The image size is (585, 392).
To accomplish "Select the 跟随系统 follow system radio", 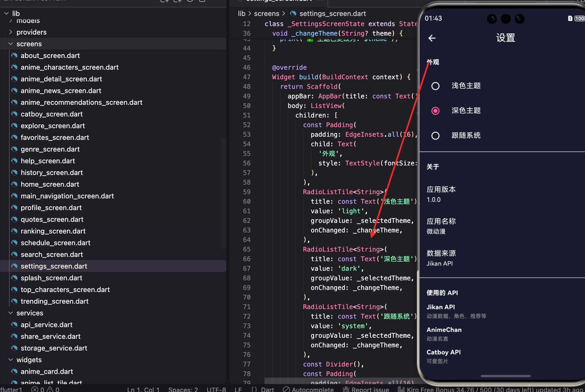I will pyautogui.click(x=435, y=136).
